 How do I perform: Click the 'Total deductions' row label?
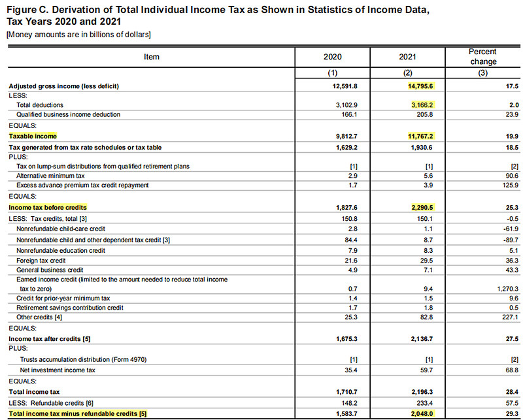pyautogui.click(x=40, y=105)
